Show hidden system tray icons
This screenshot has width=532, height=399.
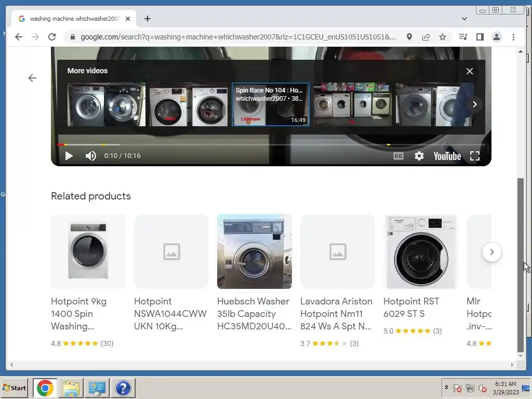point(446,388)
